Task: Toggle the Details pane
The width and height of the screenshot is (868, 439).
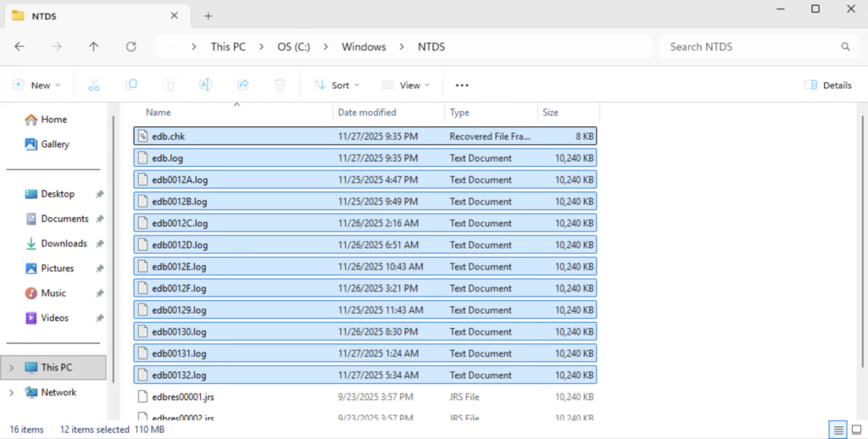Action: (827, 85)
